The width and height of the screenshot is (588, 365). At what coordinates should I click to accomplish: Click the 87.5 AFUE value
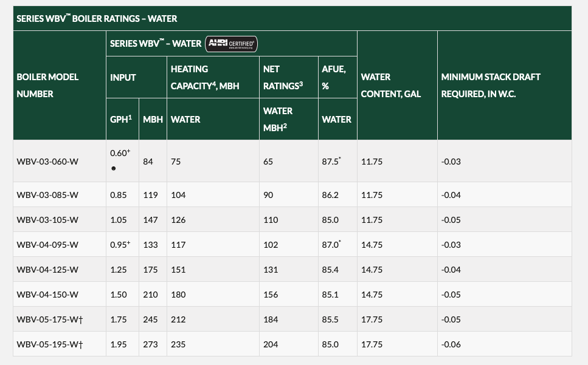pyautogui.click(x=331, y=162)
